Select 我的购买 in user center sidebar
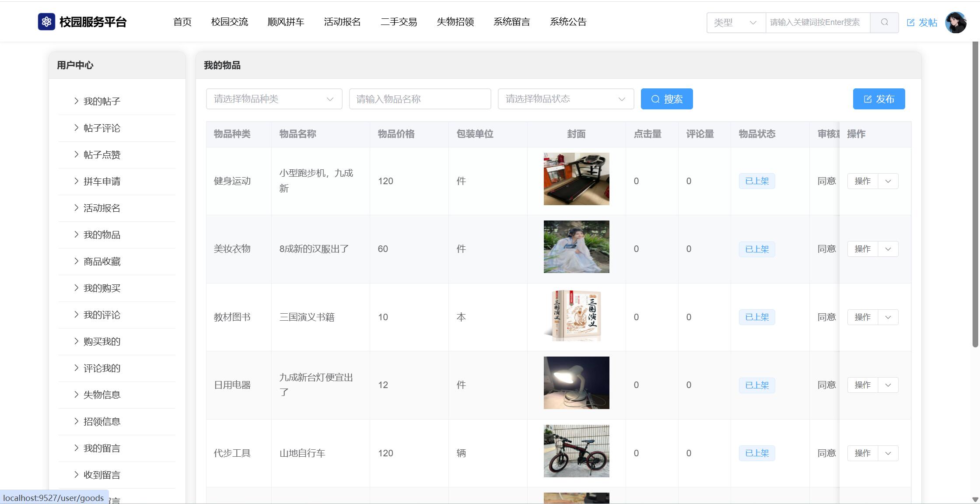 102,288
